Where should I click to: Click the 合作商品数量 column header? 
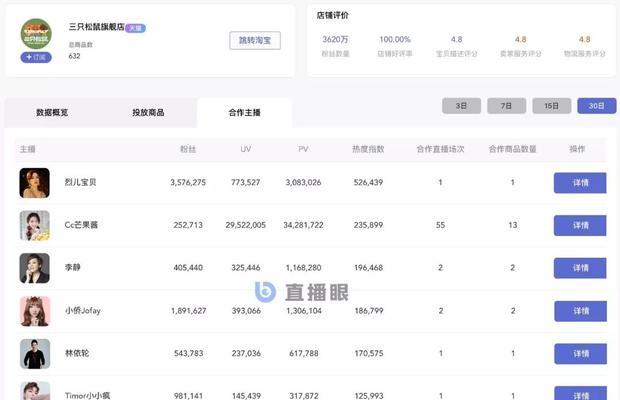512,149
